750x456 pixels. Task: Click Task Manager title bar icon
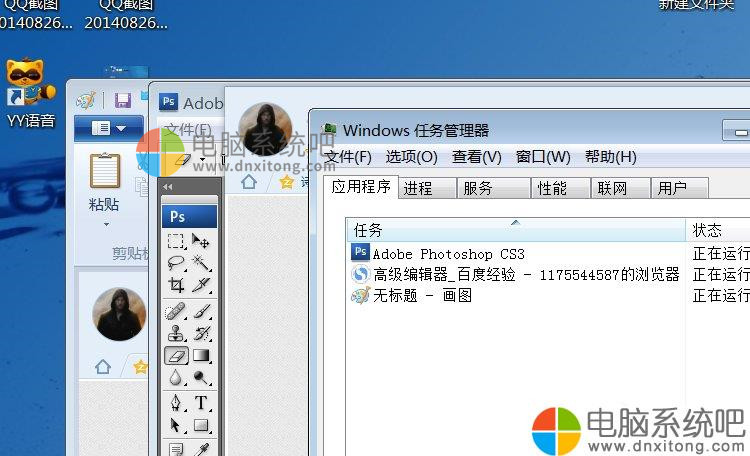(x=330, y=129)
